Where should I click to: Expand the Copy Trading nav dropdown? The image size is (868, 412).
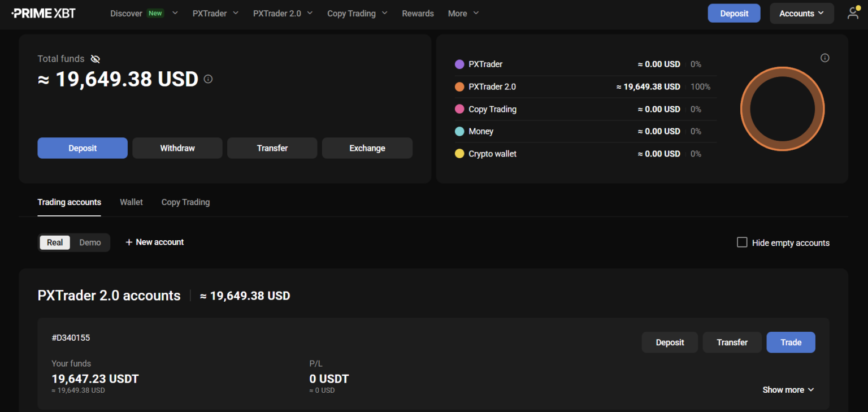357,14
